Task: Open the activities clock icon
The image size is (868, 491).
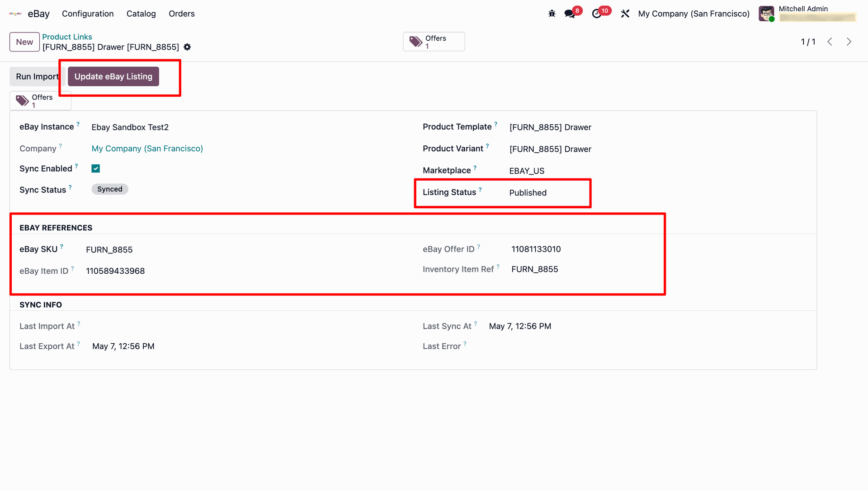Action: (597, 14)
